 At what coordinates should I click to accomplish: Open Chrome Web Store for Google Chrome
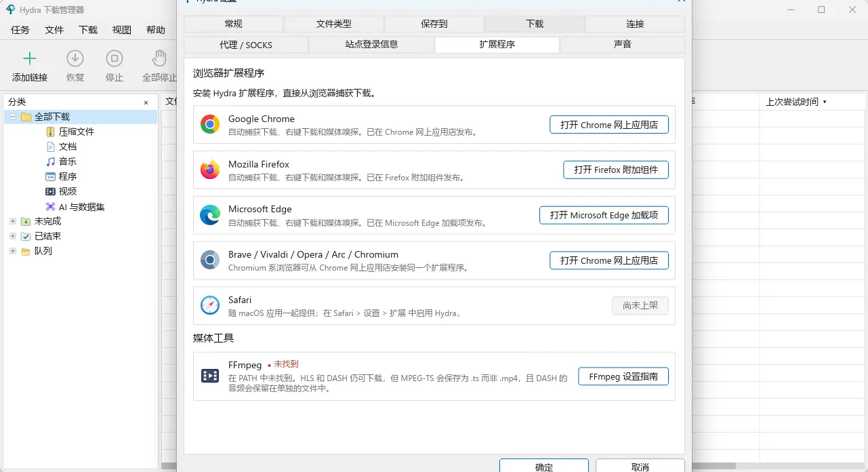click(609, 125)
